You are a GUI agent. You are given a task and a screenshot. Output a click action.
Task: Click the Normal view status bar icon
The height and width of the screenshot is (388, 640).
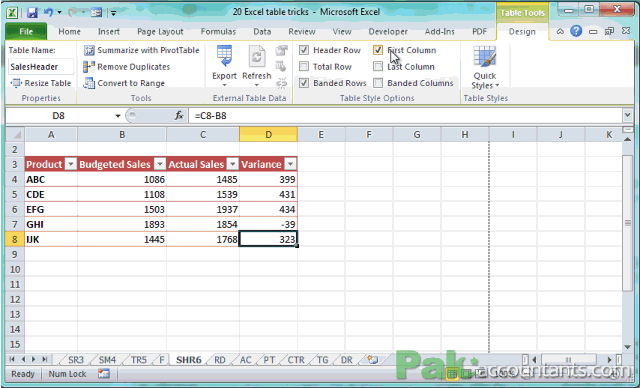(x=451, y=374)
